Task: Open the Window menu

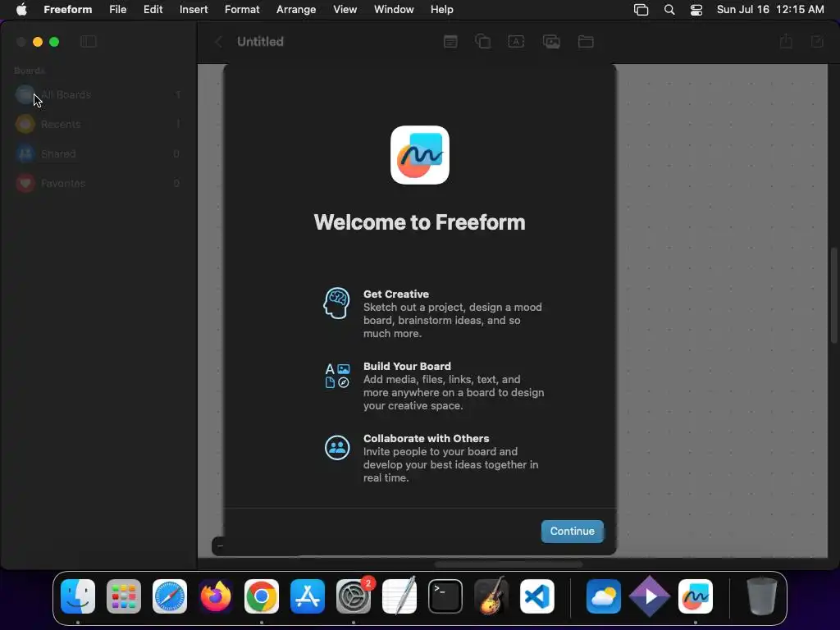Action: (x=394, y=9)
